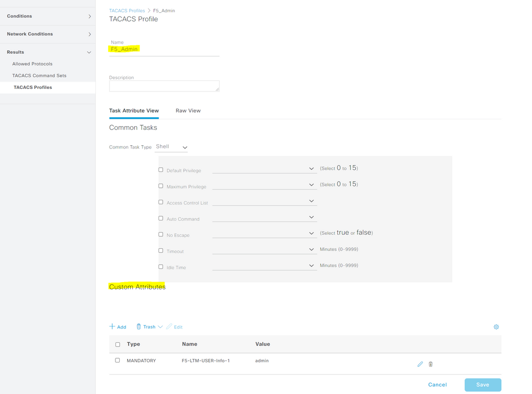Enable the Default Privilege checkbox
The image size is (532, 394).
161,170
